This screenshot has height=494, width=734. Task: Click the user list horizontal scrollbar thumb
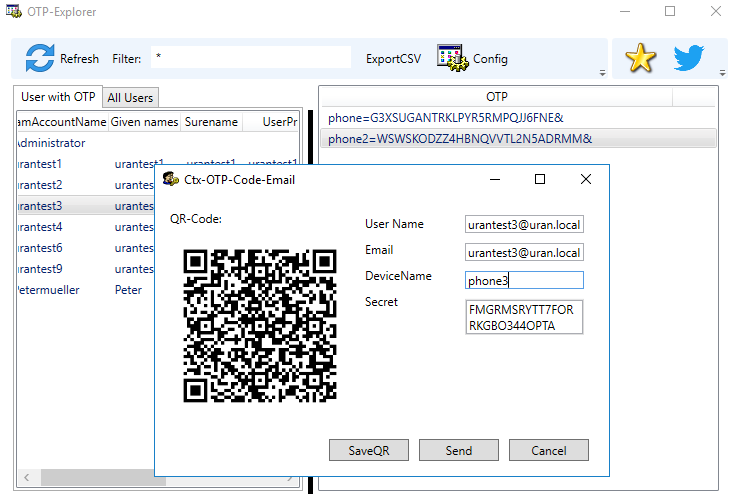(103, 478)
